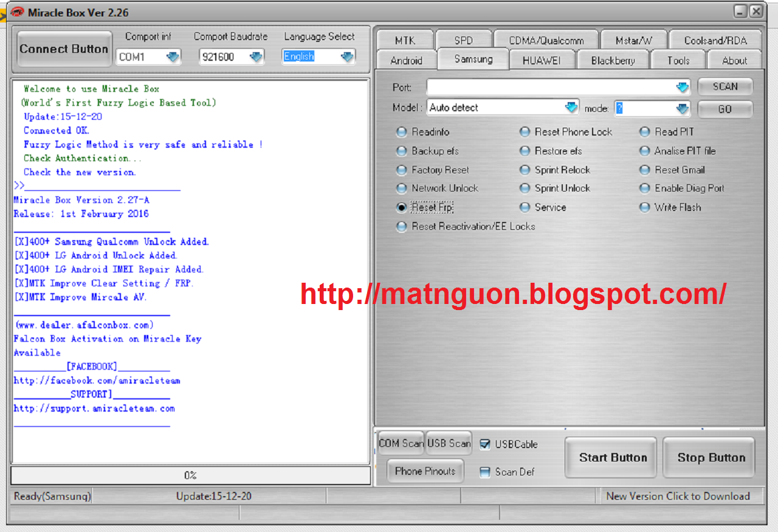Viewport: 778px width, 532px height.
Task: Switch to the Samsung tab
Action: tap(473, 59)
